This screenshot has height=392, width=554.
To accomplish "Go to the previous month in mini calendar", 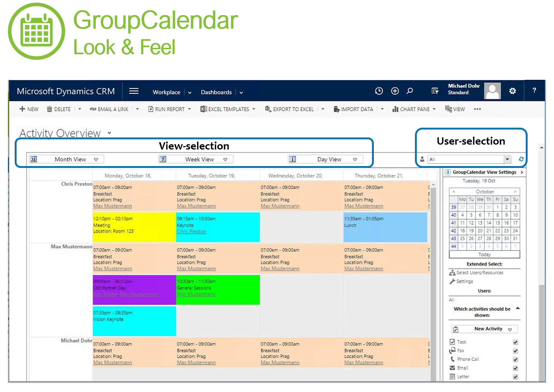I will coord(454,192).
